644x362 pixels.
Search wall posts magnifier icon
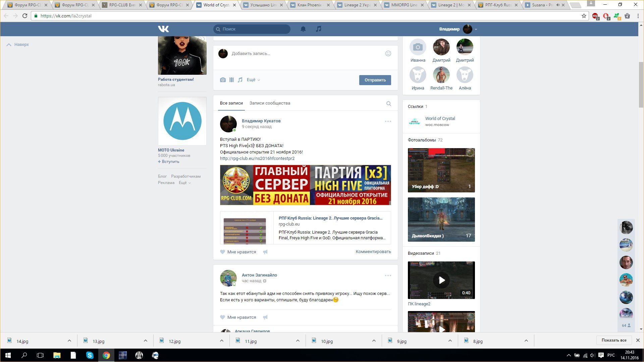tap(388, 104)
